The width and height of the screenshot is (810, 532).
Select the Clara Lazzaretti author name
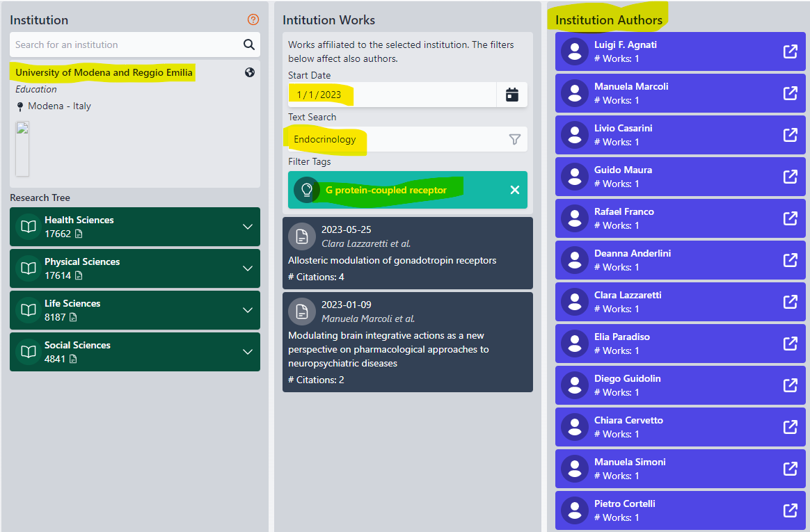[628, 295]
